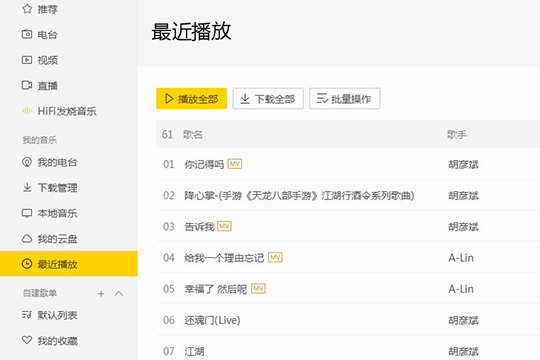Viewport: 540px width, 360px height.
Task: Open 默认列表 playlist
Action: tap(57, 315)
